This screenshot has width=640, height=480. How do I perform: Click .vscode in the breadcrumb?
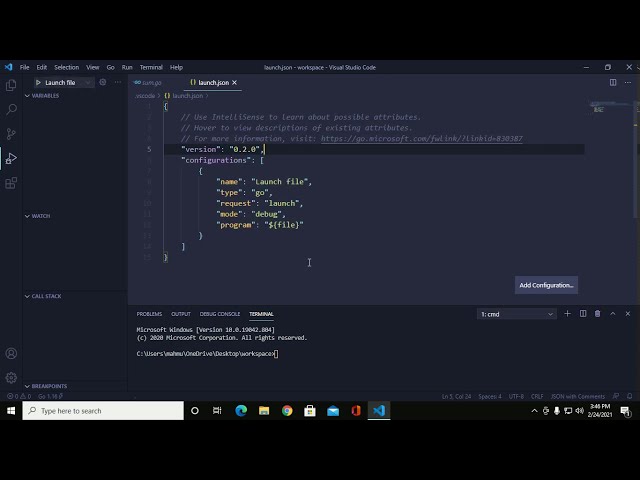tap(145, 96)
